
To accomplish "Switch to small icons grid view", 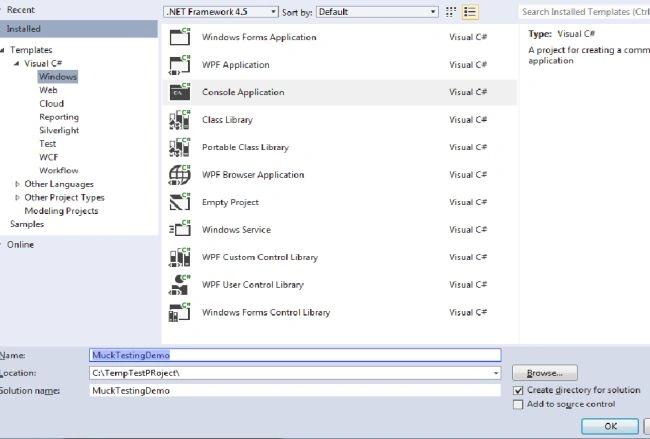I will (x=451, y=12).
